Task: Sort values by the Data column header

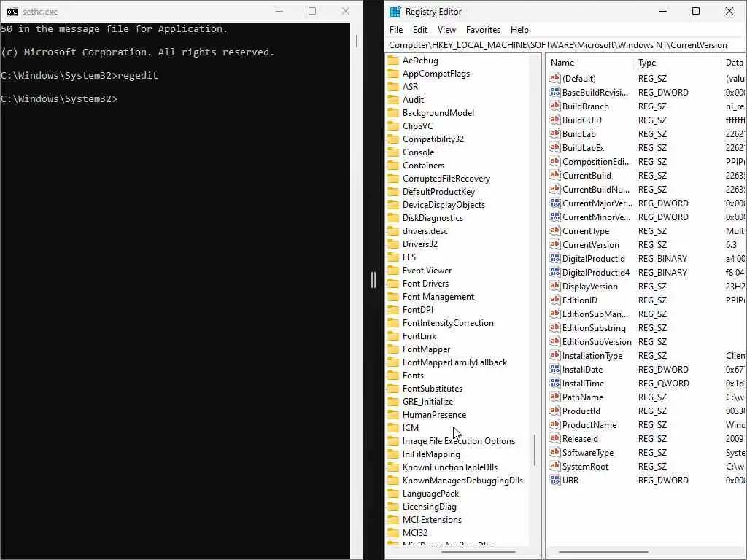Action: tap(734, 63)
